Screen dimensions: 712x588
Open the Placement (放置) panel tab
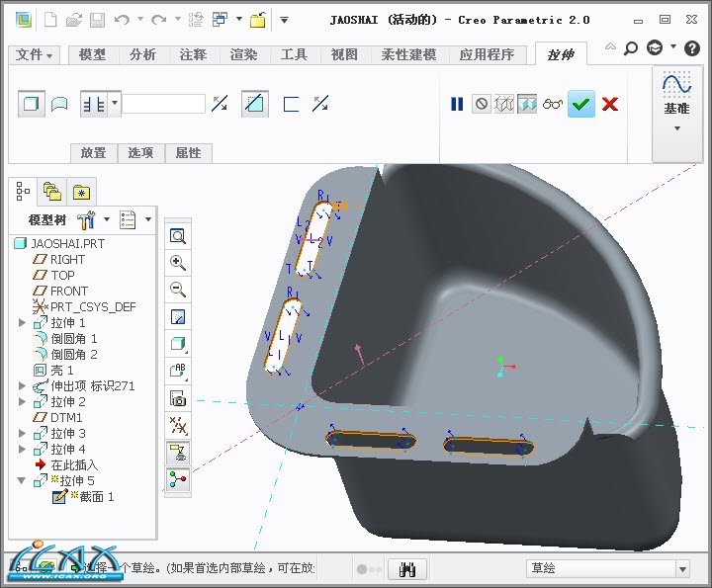(94, 153)
